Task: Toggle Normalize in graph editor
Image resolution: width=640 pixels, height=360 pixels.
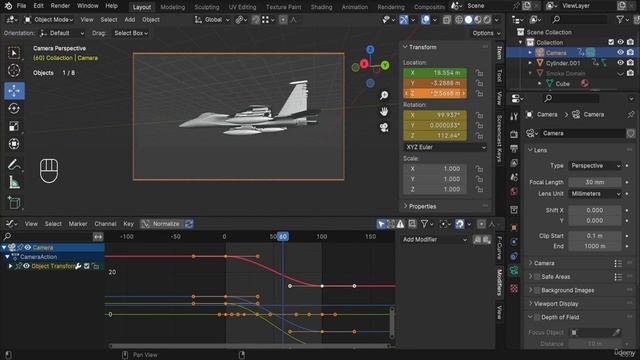Action: pyautogui.click(x=161, y=224)
